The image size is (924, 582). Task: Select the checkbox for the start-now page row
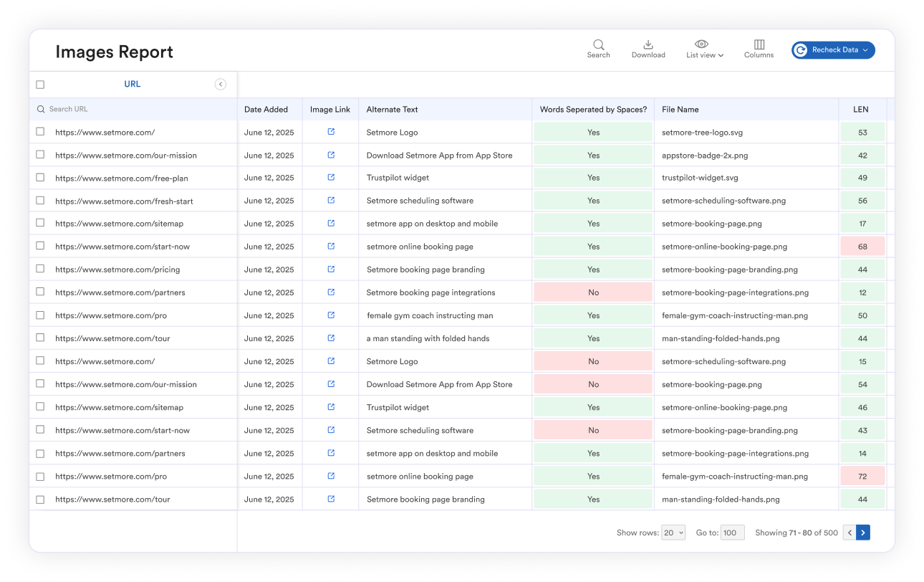pyautogui.click(x=40, y=247)
